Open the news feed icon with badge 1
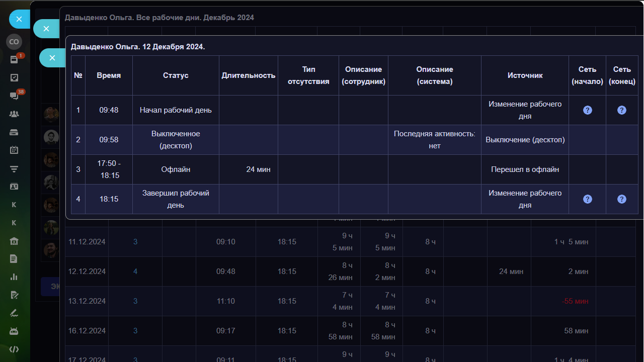The height and width of the screenshot is (362, 644). 14,59
